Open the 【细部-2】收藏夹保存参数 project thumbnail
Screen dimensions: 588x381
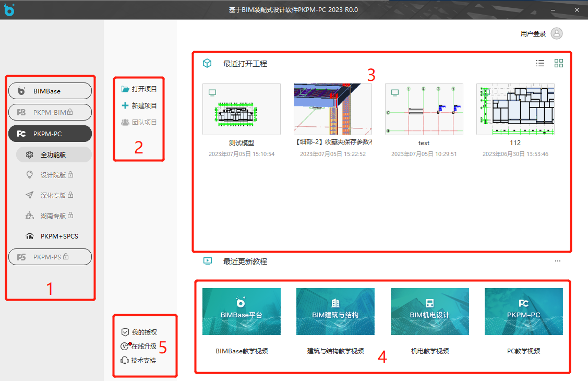333,109
